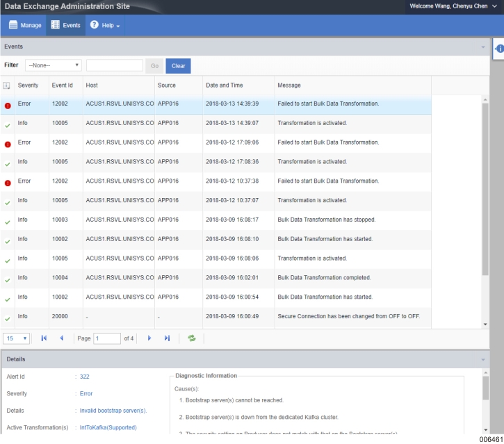Open the Manage menu item
This screenshot has height=444, width=504.
point(25,25)
